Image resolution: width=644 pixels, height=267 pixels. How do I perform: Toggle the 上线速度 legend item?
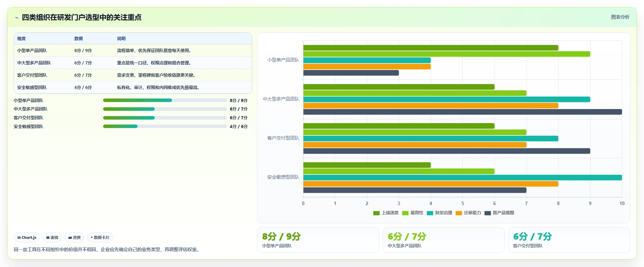coord(386,213)
